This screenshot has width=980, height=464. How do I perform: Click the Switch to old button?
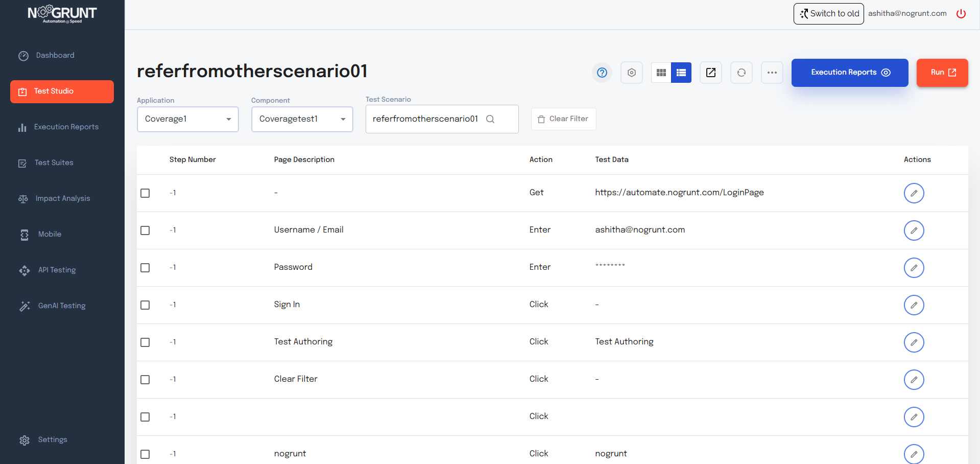[828, 14]
